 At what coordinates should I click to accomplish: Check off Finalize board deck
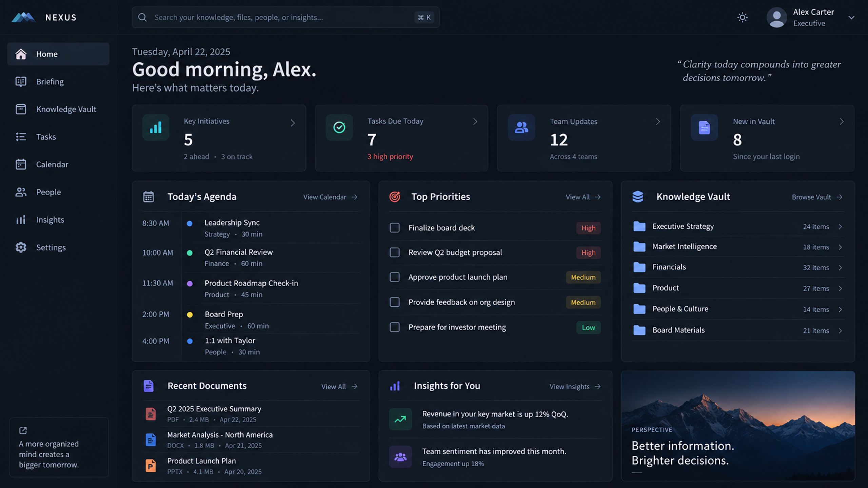tap(394, 228)
